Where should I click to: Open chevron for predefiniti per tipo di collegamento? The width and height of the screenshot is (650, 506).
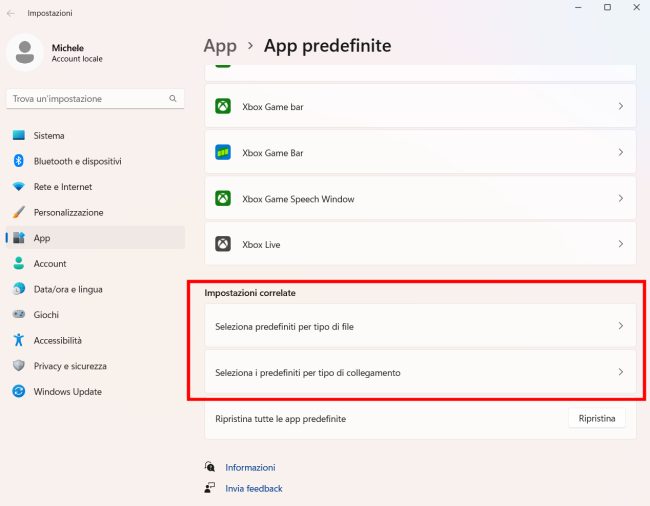click(621, 372)
